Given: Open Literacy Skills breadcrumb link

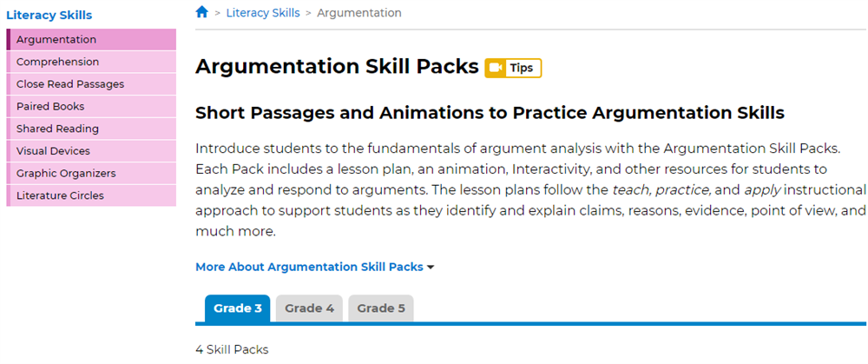Looking at the screenshot, I should click(263, 13).
